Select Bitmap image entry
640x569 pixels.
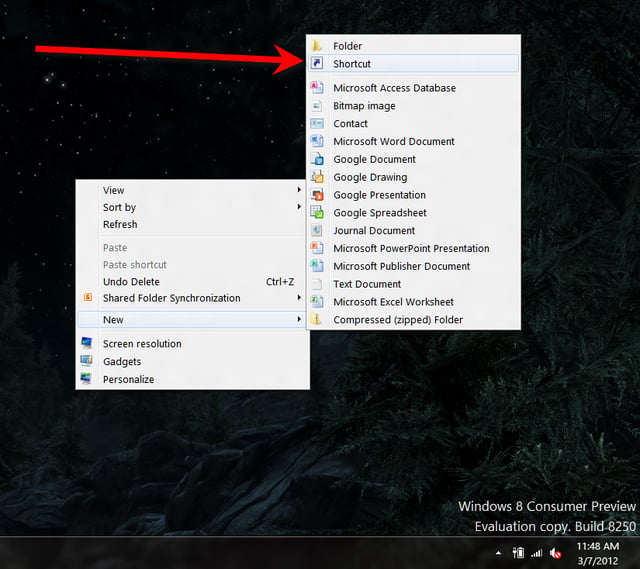(x=413, y=106)
